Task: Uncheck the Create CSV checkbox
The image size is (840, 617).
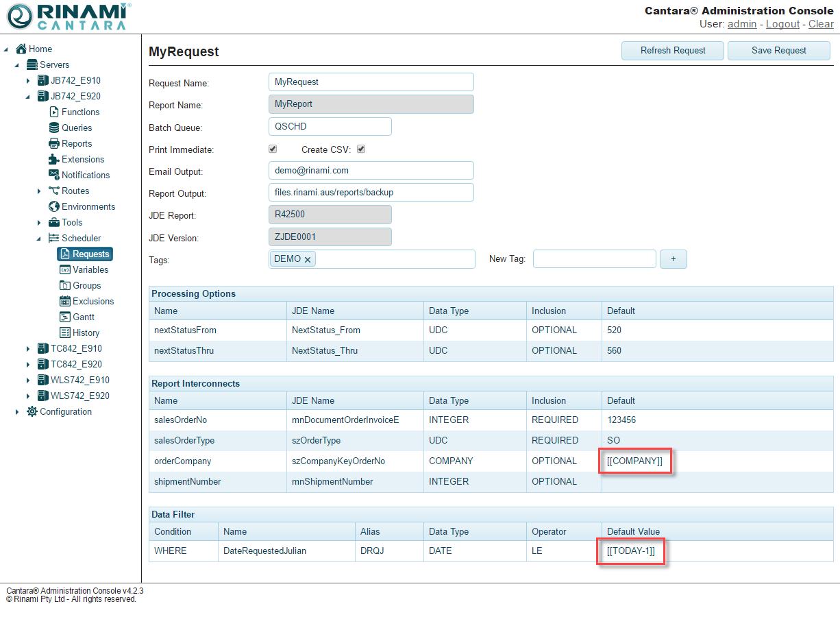Action: click(361, 149)
